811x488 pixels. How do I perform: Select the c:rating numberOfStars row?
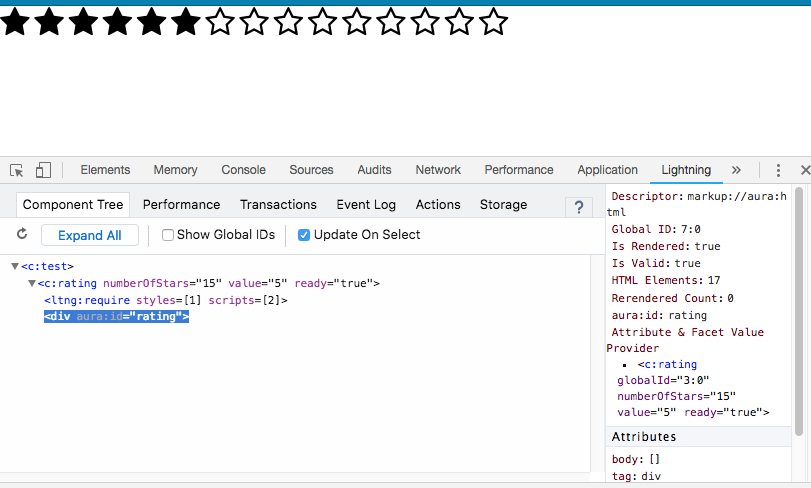click(x=208, y=283)
